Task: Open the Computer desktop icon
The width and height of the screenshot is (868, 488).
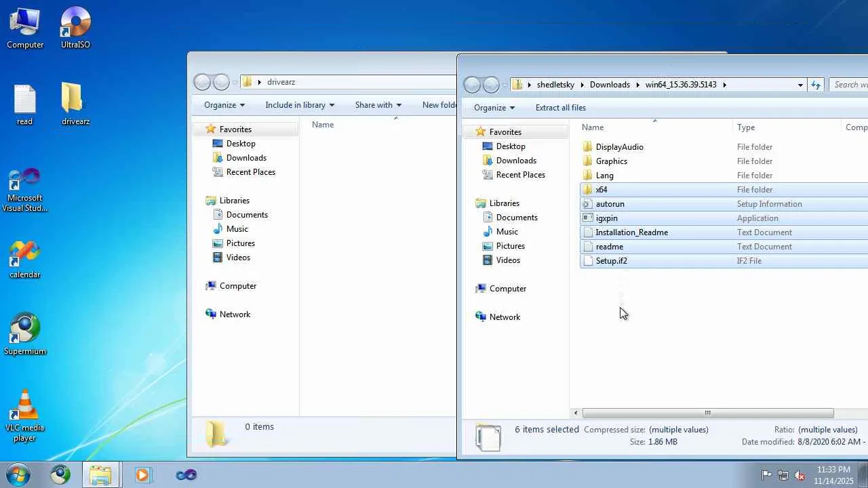Action: (25, 28)
